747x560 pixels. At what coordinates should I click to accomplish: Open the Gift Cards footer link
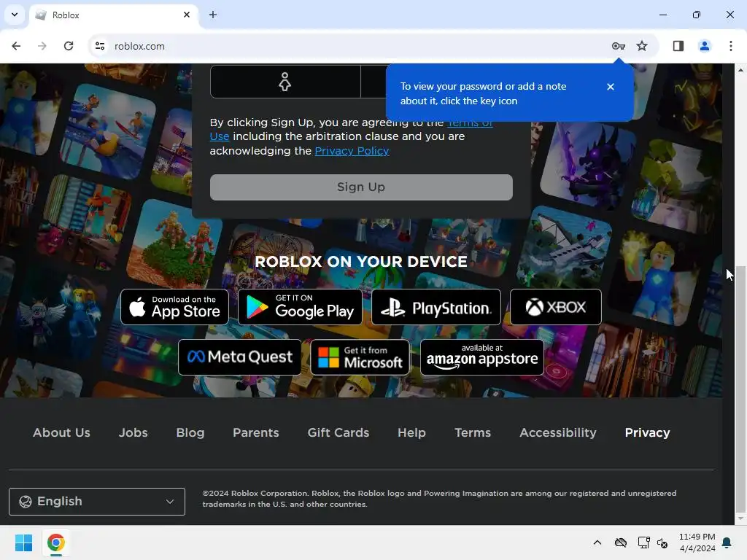tap(338, 432)
